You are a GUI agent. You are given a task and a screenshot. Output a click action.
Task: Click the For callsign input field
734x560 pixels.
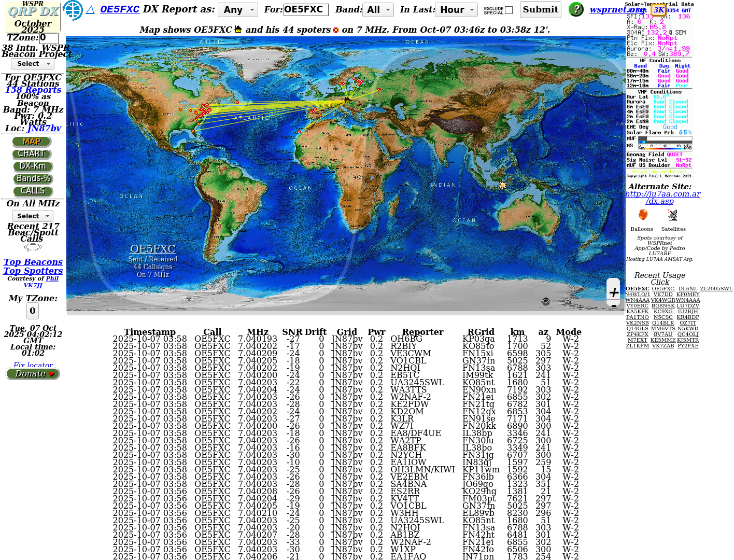pos(305,10)
